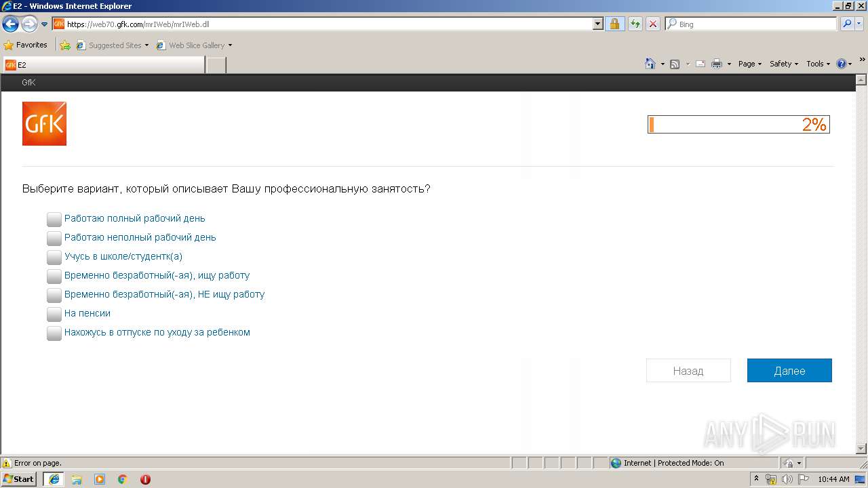Open Windows Explorer folder taskbar icon
Screen dimensions: 868x488
click(77, 479)
